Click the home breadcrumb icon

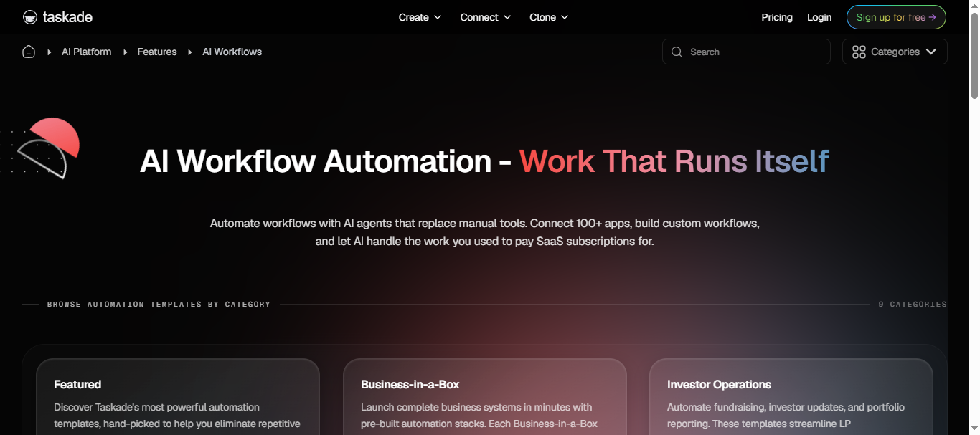[29, 52]
